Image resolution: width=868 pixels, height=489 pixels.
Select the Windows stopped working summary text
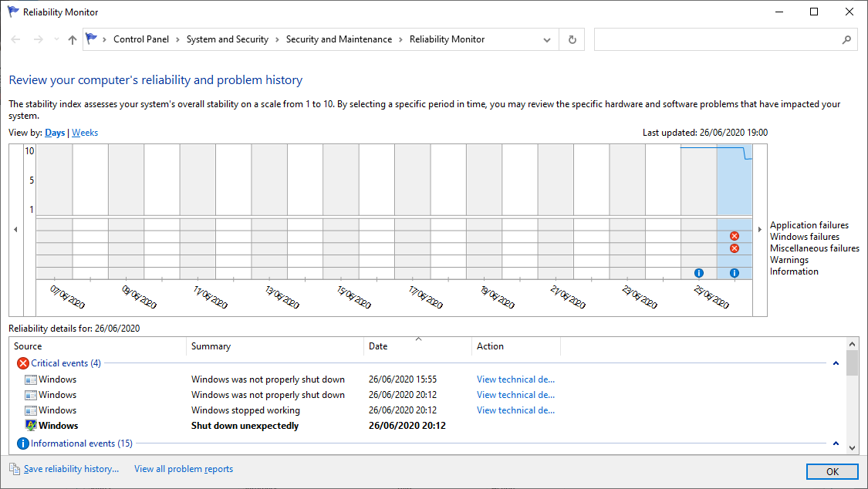tap(245, 410)
